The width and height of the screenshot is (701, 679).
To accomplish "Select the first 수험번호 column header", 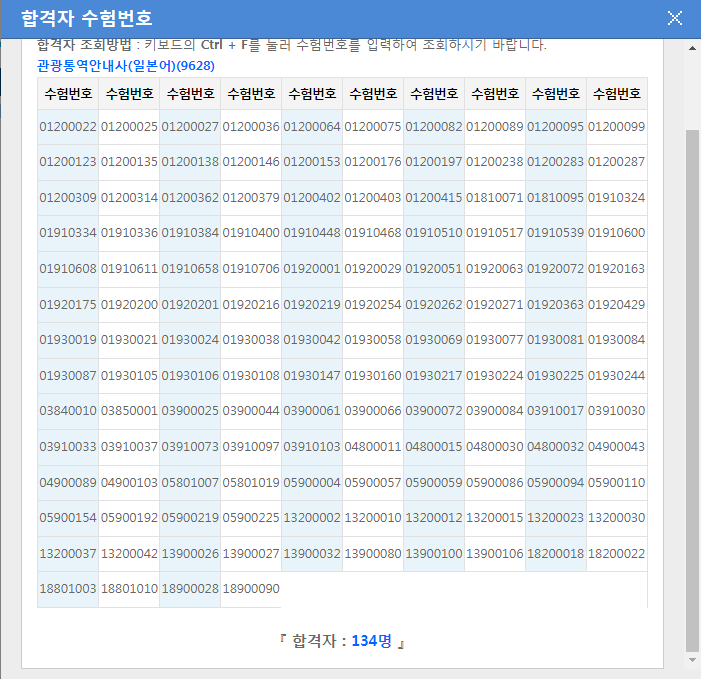I will click(x=68, y=94).
